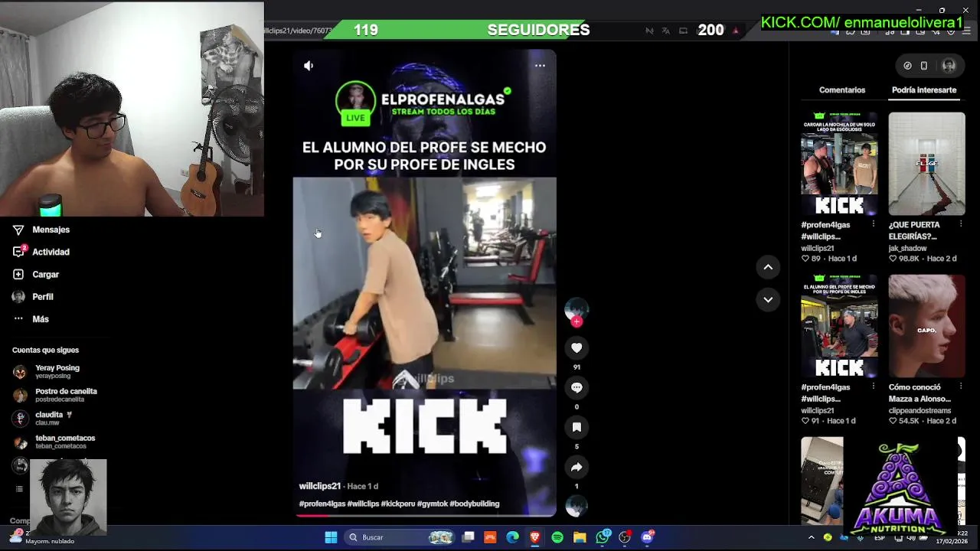980x551 pixels.
Task: Open the Actividad notifications item
Action: pyautogui.click(x=41, y=252)
